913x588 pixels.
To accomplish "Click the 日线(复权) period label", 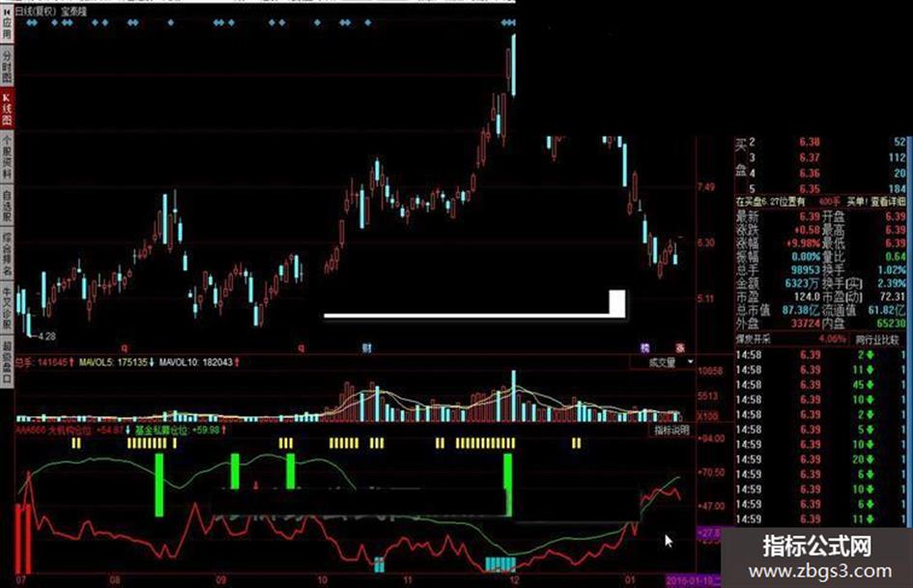I will [x=36, y=11].
